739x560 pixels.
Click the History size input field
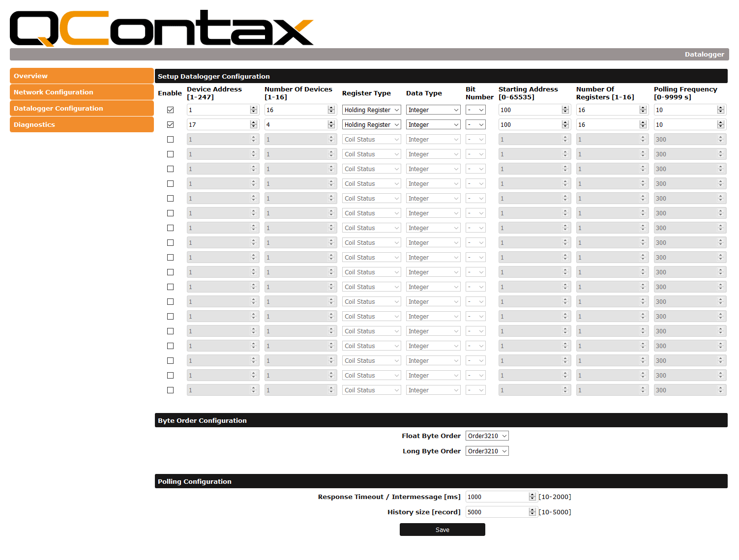point(497,512)
